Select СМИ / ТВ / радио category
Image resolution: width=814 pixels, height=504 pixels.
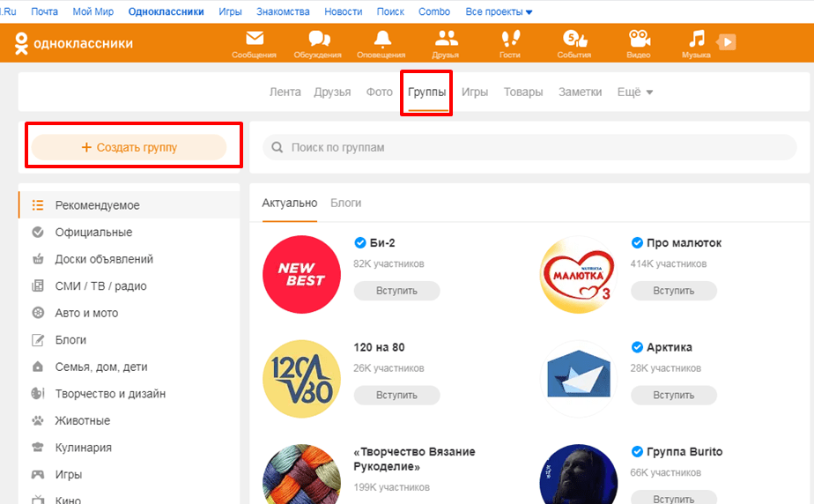coord(129,286)
